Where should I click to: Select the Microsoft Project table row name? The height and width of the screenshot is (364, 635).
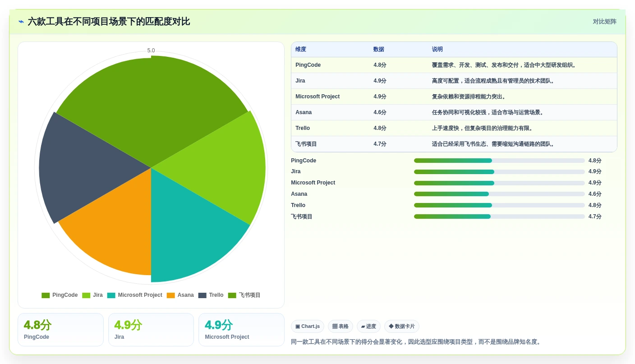coord(317,97)
